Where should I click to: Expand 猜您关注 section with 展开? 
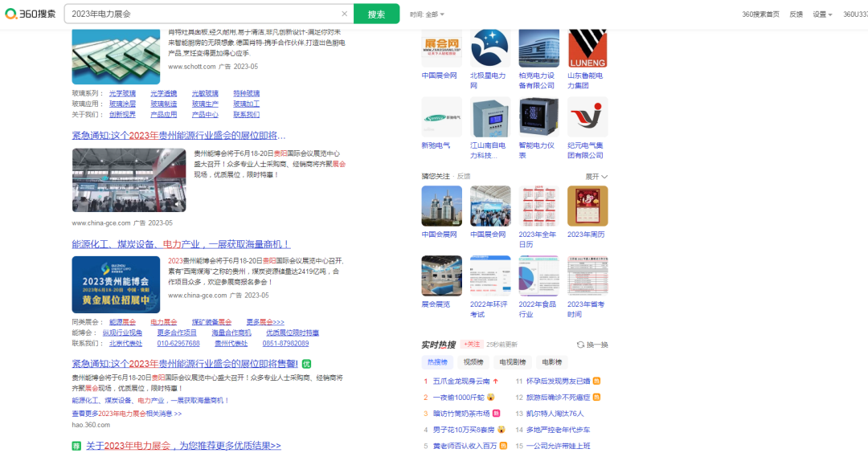596,177
